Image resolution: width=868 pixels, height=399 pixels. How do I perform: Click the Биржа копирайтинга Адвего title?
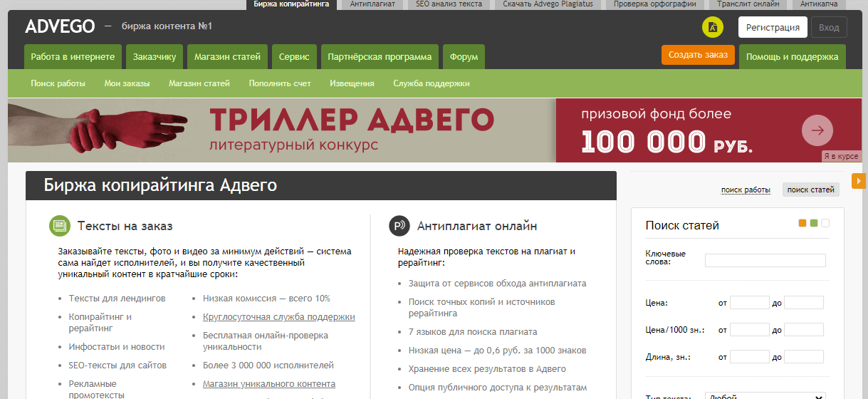[160, 186]
